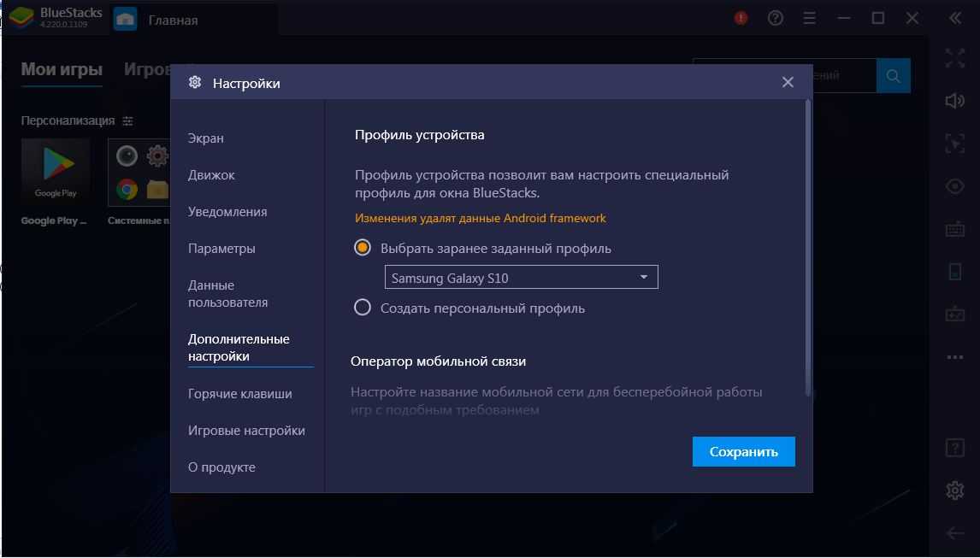Open the Персонализация sliders options icon
This screenshot has height=558, width=980.
tap(127, 120)
